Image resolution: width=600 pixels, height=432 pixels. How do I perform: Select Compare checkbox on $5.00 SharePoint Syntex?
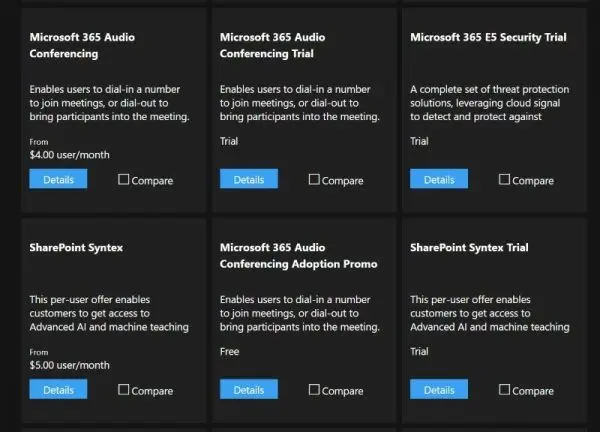pos(124,390)
